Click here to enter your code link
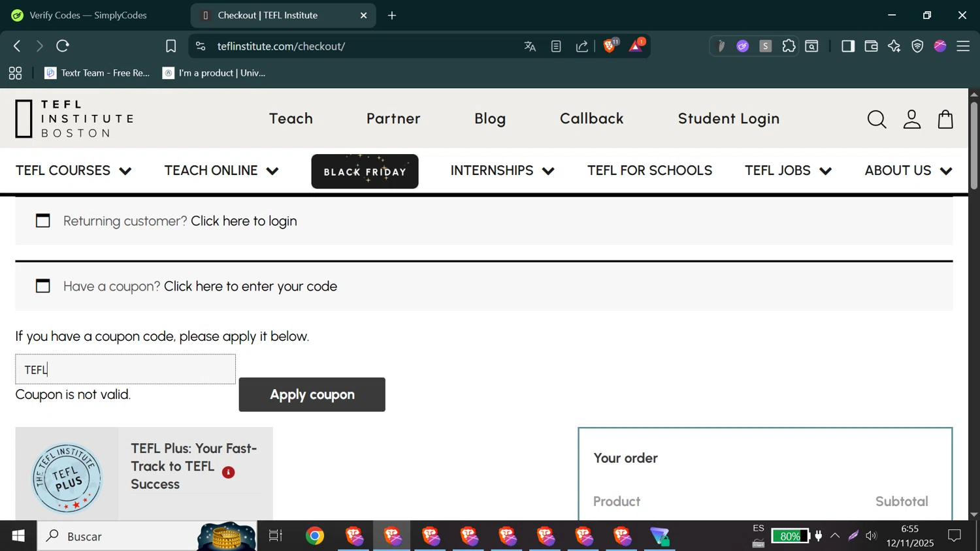 250,287
